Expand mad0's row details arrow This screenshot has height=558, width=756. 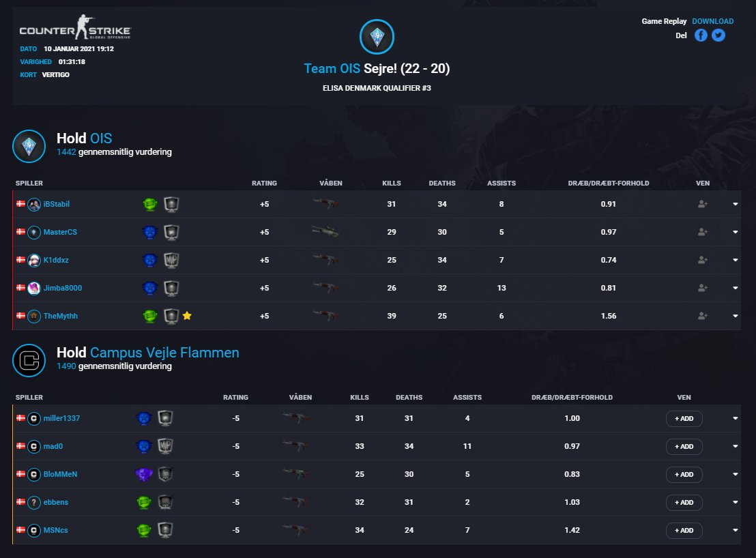click(x=736, y=446)
